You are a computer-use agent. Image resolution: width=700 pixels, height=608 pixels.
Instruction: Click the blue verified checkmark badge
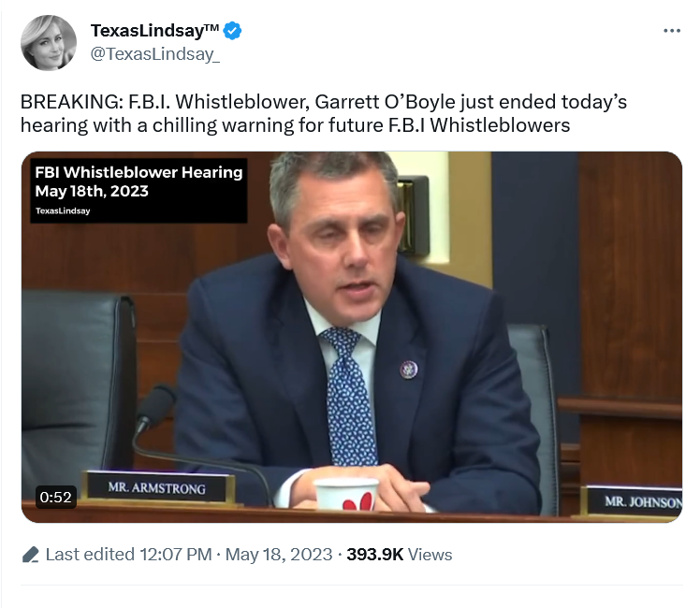point(232,31)
